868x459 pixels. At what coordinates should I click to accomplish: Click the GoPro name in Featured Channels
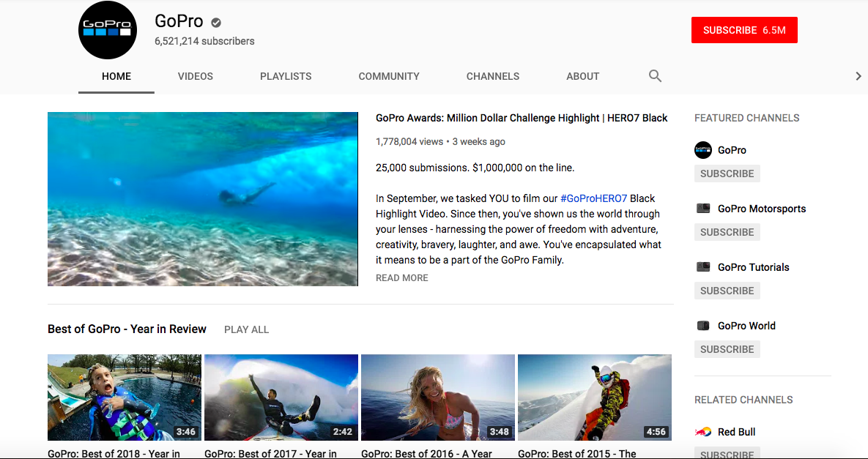click(732, 150)
